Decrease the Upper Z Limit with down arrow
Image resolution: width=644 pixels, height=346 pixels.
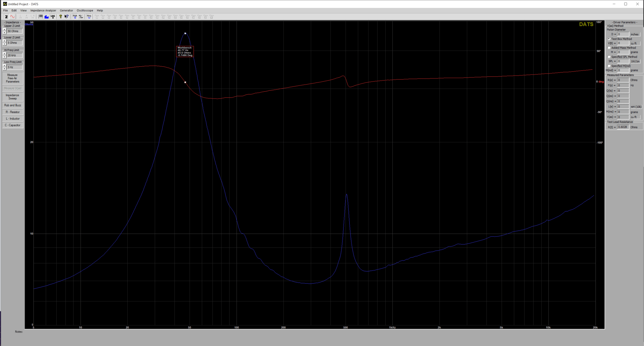(4, 32)
